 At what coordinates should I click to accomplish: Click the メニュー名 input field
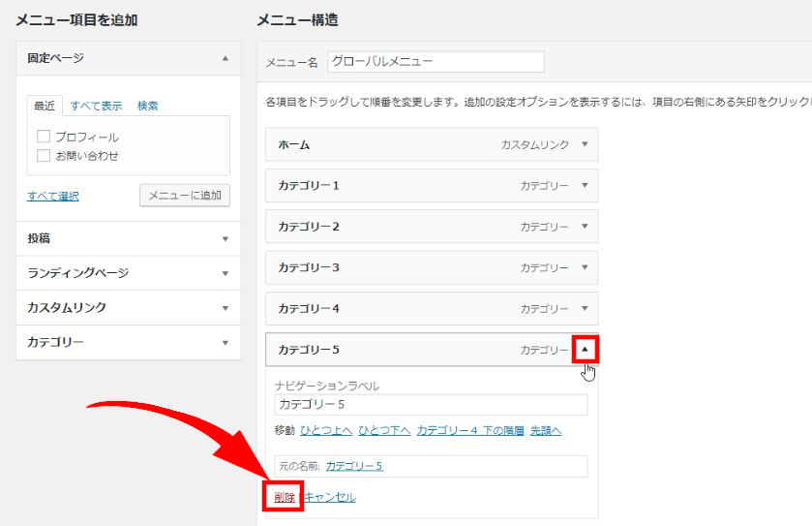pyautogui.click(x=436, y=61)
